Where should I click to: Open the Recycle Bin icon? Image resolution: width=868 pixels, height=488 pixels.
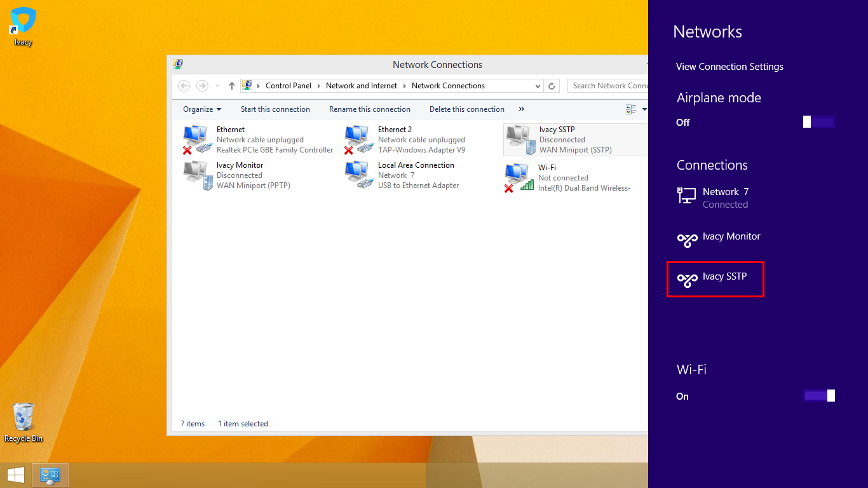click(x=24, y=423)
